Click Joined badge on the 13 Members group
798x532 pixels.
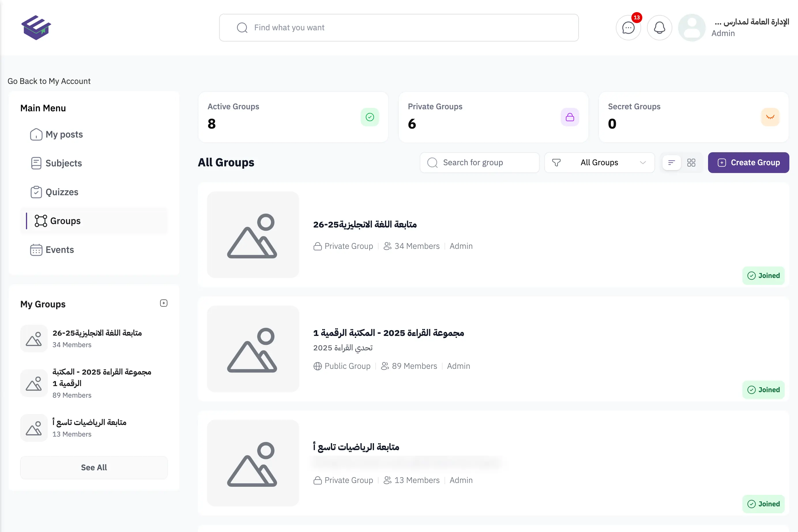point(763,504)
